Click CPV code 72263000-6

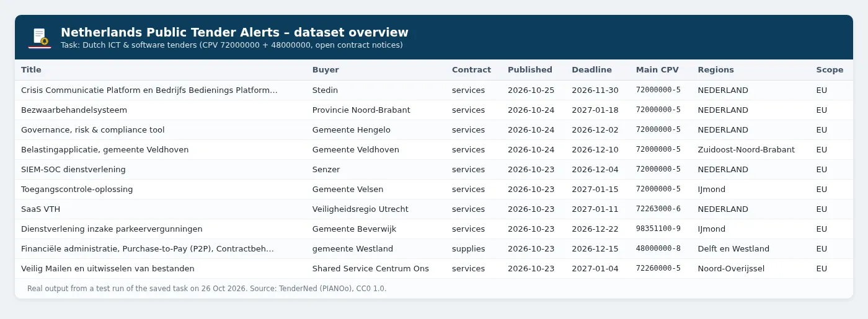point(658,209)
